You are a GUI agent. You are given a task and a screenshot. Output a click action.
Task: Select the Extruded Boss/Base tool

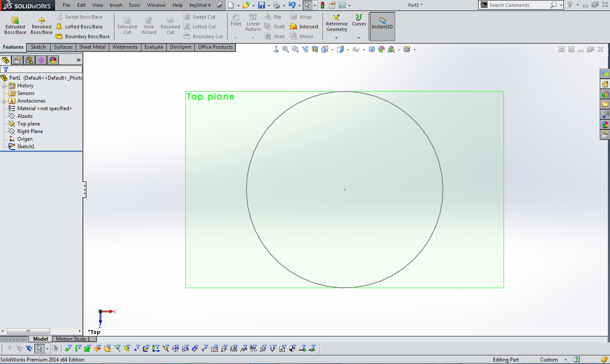tap(15, 25)
